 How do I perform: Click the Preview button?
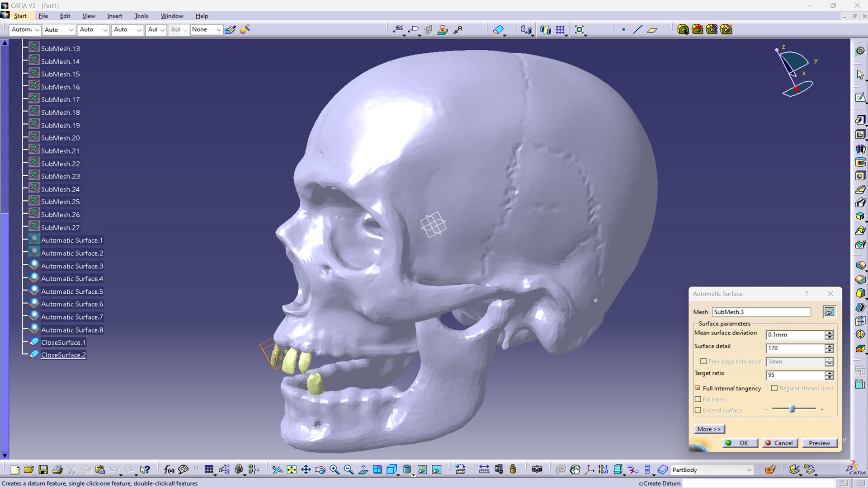(819, 443)
